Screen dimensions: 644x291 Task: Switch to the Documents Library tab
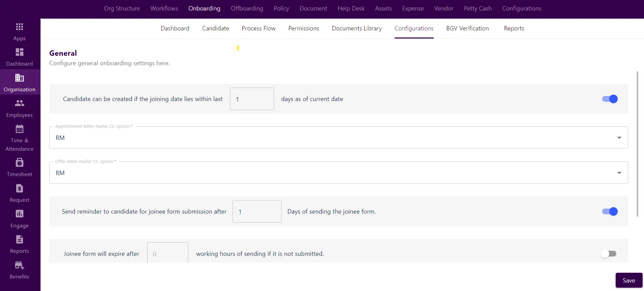[x=357, y=28]
